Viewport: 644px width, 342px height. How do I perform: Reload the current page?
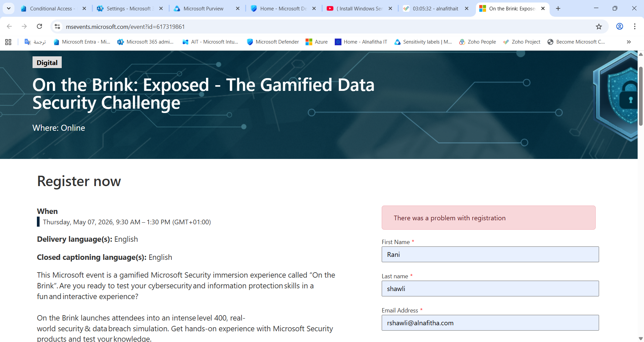[x=40, y=26]
